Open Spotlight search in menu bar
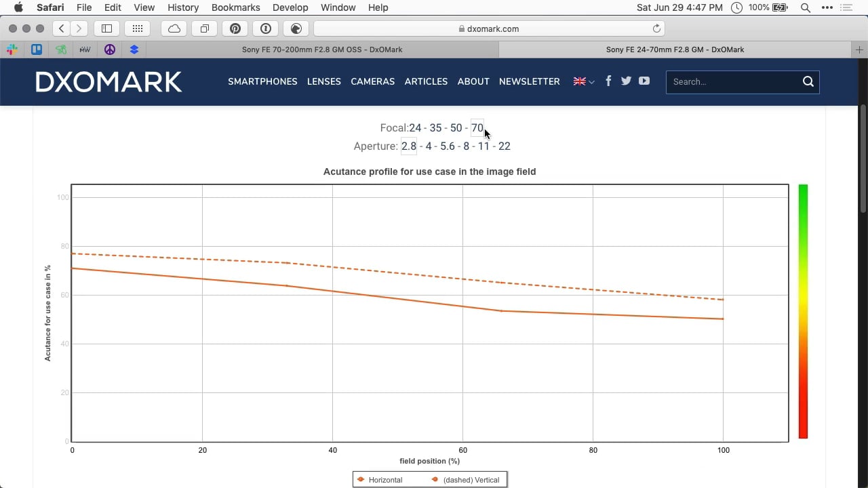 (805, 7)
